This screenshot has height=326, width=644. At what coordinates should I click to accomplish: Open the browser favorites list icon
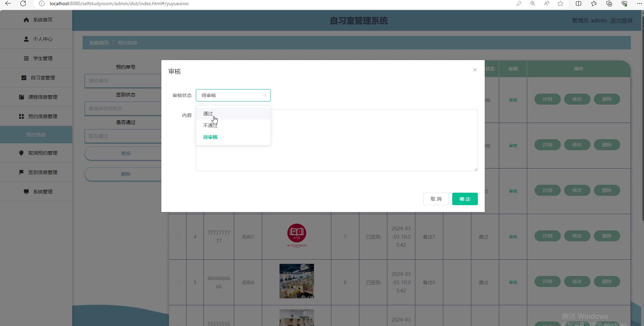pos(594,3)
